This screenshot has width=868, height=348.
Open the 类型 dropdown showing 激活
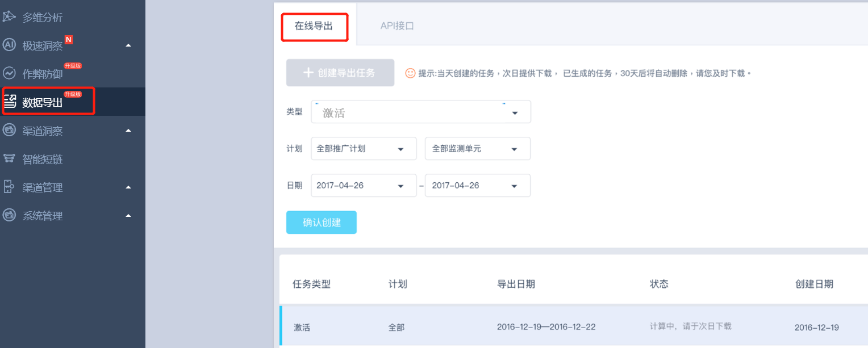coord(421,112)
